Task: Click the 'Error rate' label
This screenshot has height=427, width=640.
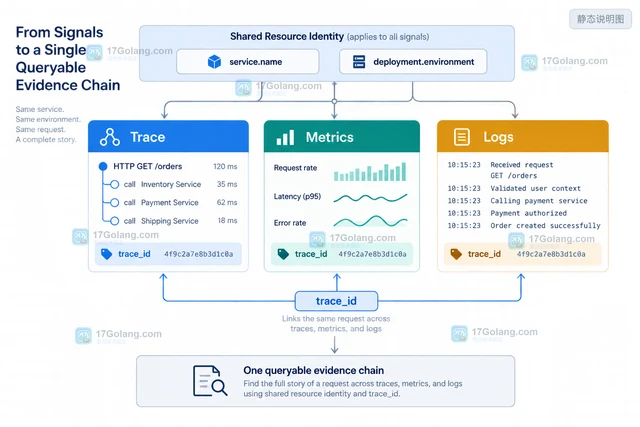Action: point(290,223)
